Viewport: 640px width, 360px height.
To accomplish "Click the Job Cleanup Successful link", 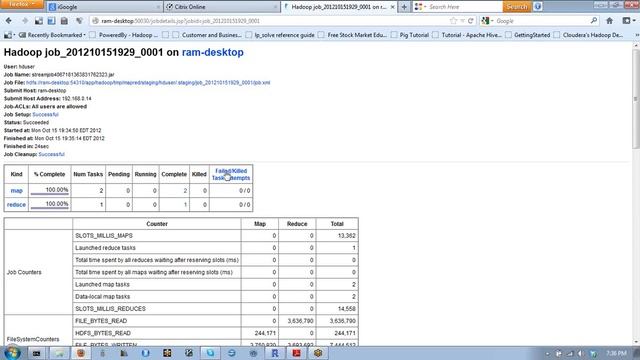I will click(51, 154).
